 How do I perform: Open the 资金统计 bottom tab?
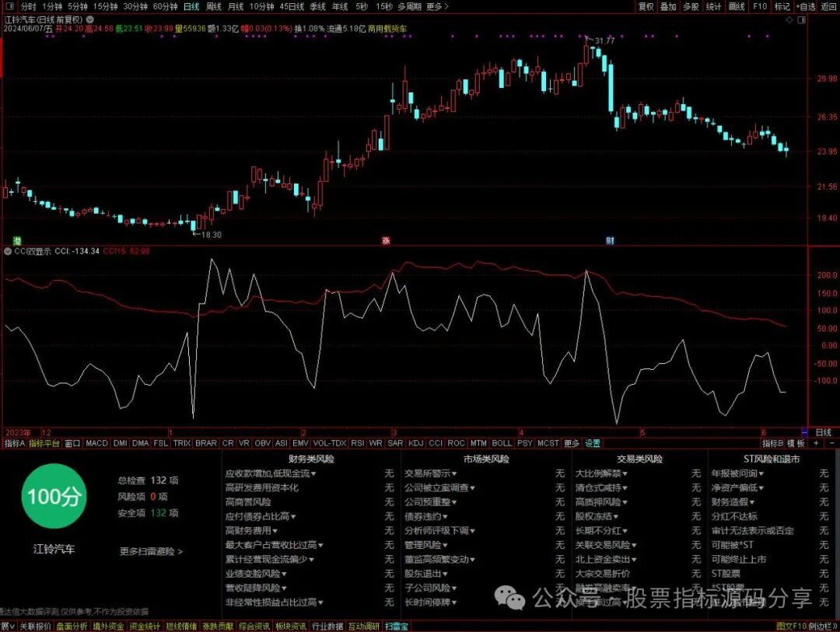coord(145,626)
